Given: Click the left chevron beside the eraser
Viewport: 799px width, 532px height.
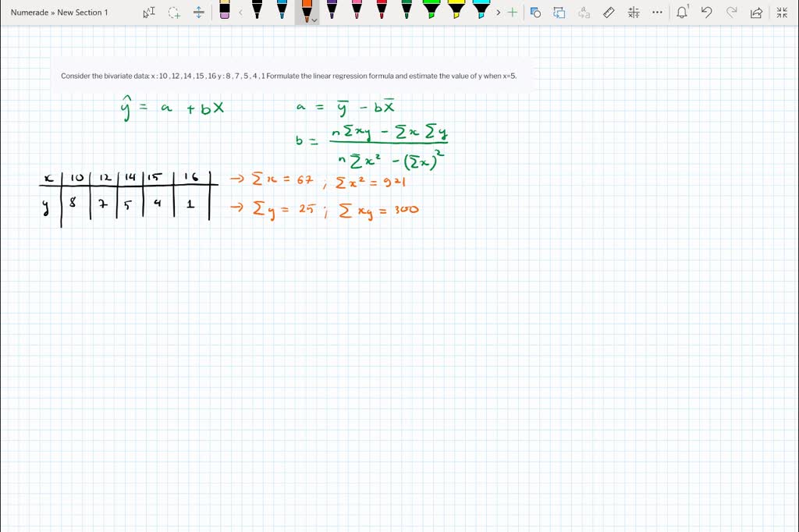Looking at the screenshot, I should click(240, 12).
